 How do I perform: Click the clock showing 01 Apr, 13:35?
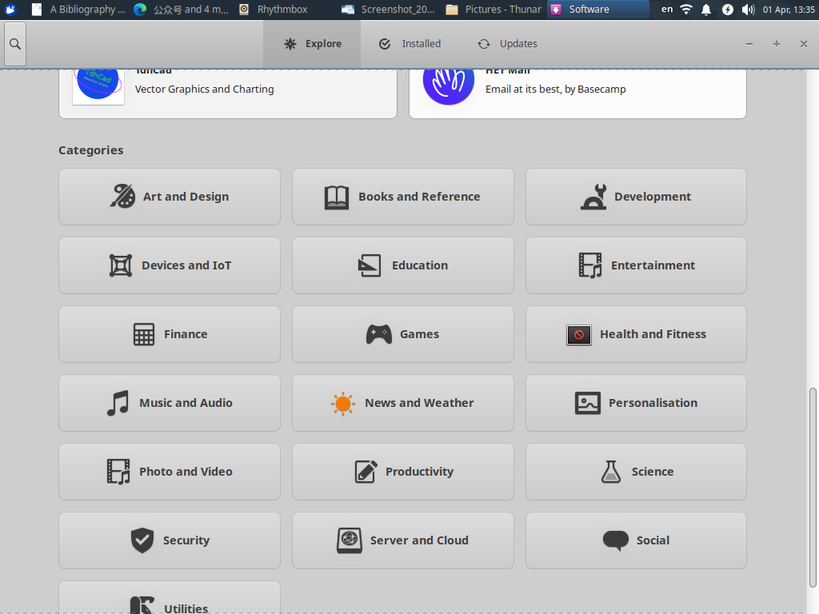[789, 9]
